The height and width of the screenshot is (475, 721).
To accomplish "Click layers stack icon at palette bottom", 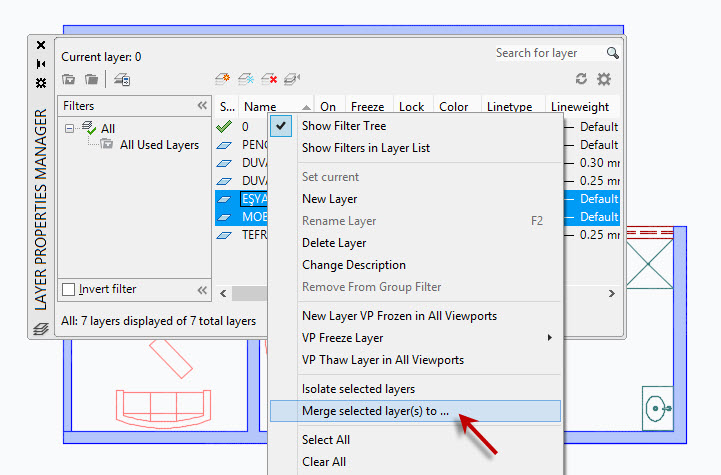I will tap(41, 329).
